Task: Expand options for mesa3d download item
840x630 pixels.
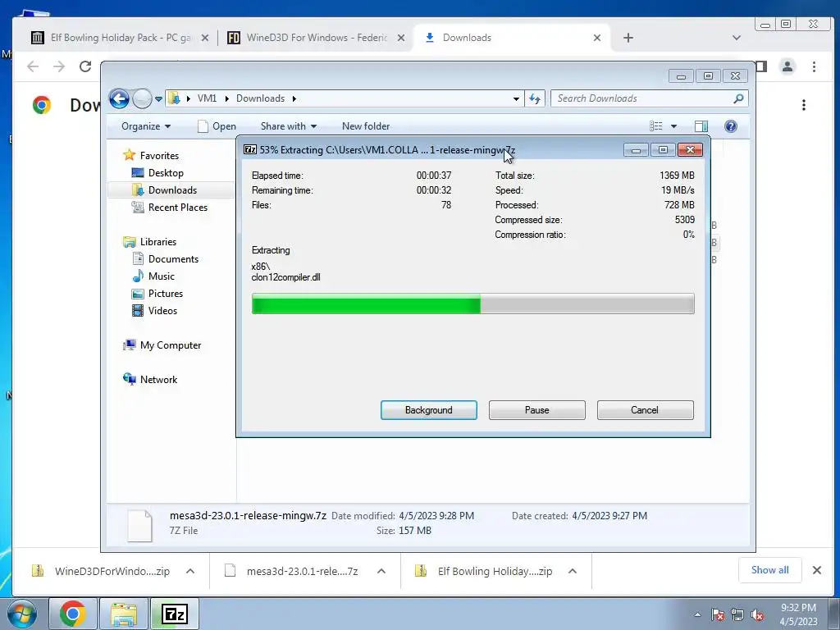Action: [381, 571]
